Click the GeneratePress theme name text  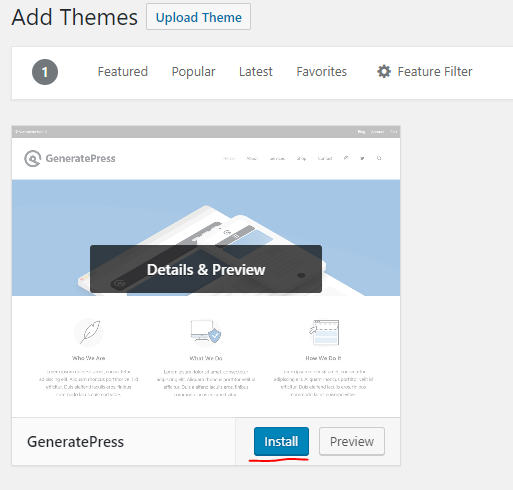pos(75,442)
